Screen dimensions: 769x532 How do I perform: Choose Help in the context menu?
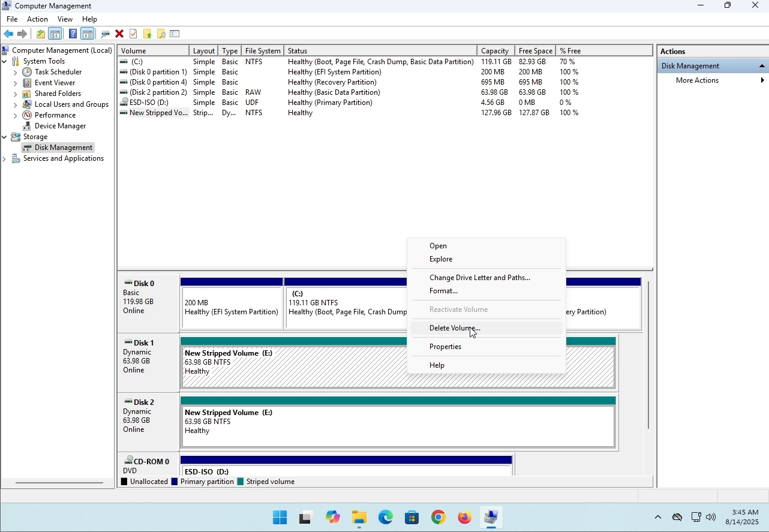click(486, 365)
